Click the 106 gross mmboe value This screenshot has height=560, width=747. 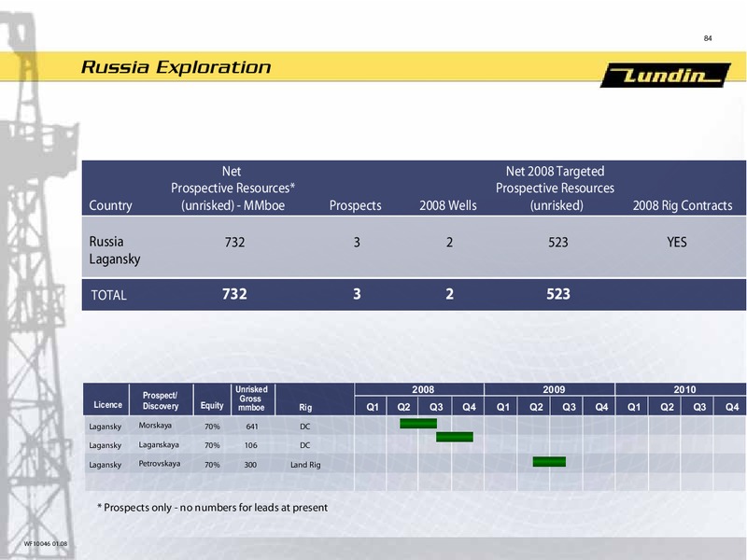coord(250,445)
